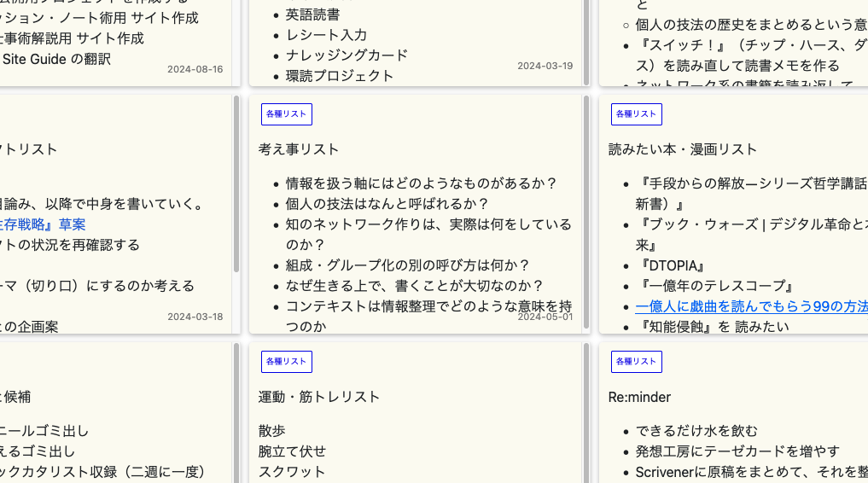This screenshot has width=868, height=483.
Task: Click the date 2024-05-01
Action: tap(545, 317)
